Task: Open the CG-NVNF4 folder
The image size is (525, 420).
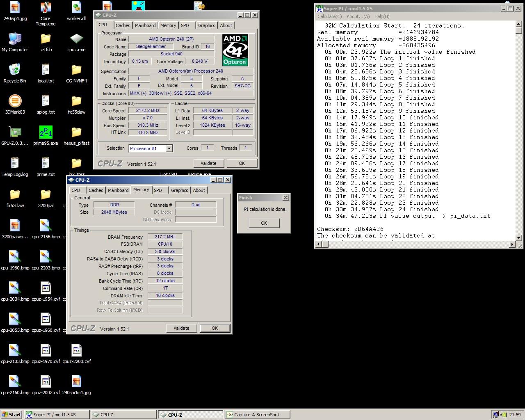Action: coord(76,73)
